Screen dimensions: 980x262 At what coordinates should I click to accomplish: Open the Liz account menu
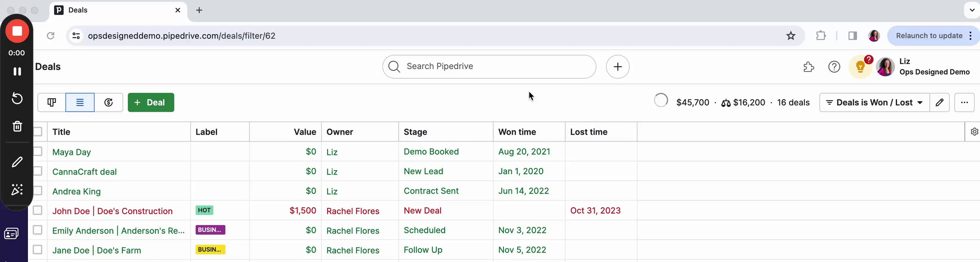tap(923, 67)
